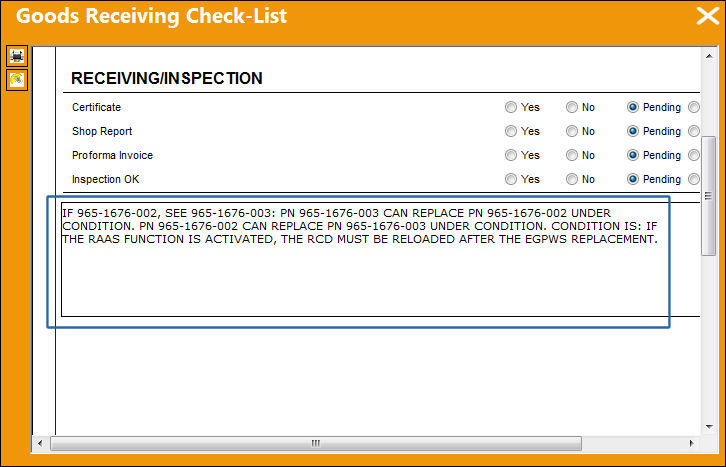The height and width of the screenshot is (467, 726).
Task: Select Pending for Proforma Invoice
Action: [633, 156]
